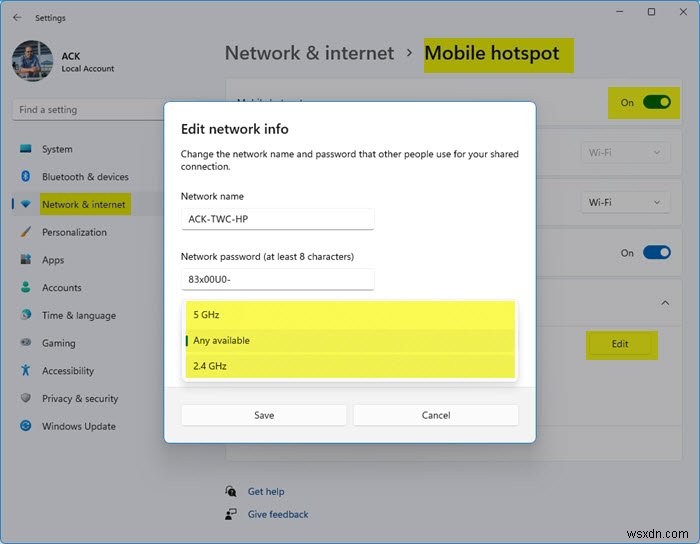Click the Get help icon
Screen dimensions: 700x544
point(231,491)
